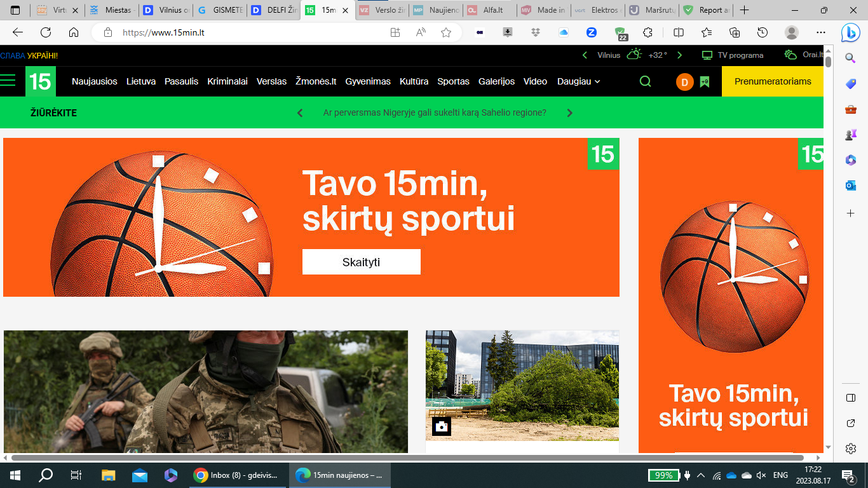Show hidden system tray icons
Image resolution: width=868 pixels, height=488 pixels.
(701, 475)
